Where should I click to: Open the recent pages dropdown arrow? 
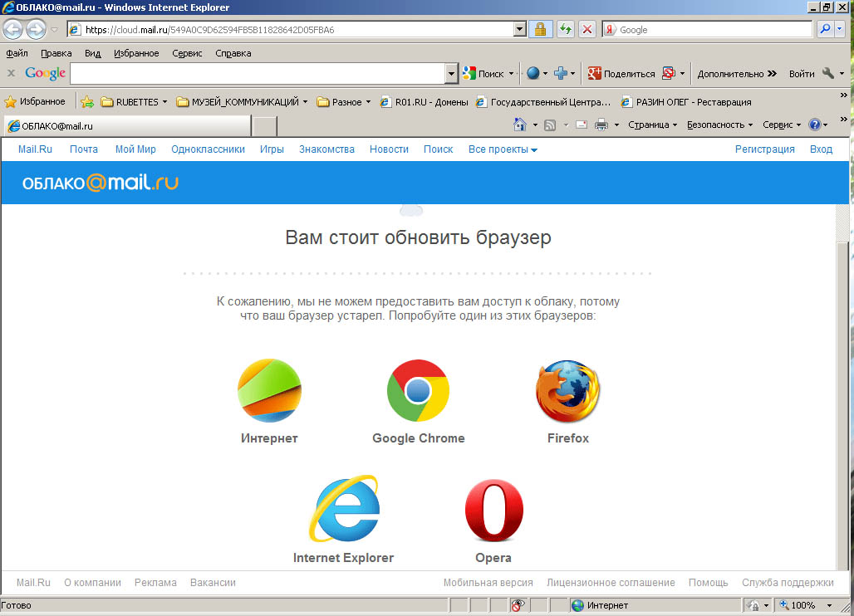click(x=54, y=29)
